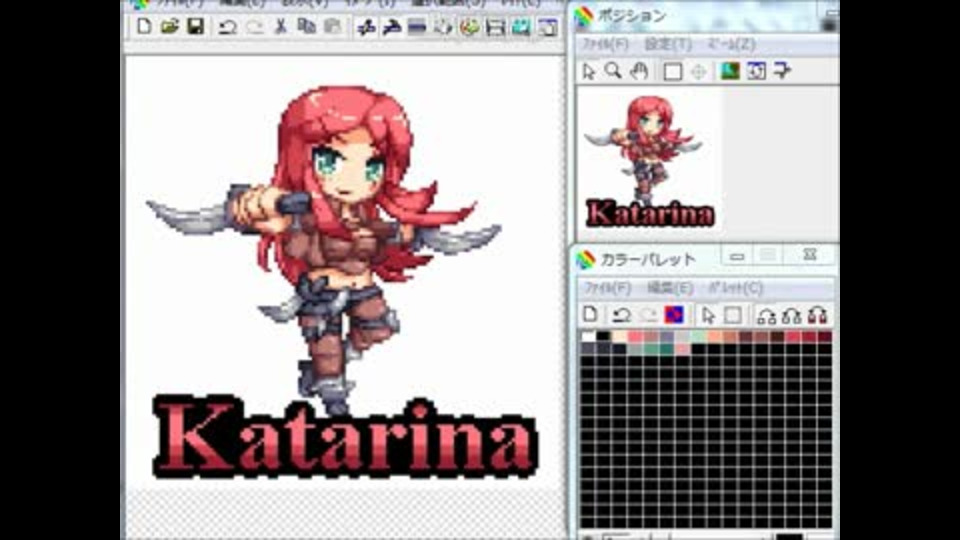960x540 pixels.
Task: Click the New file icon in main toolbar
Action: pos(144,26)
